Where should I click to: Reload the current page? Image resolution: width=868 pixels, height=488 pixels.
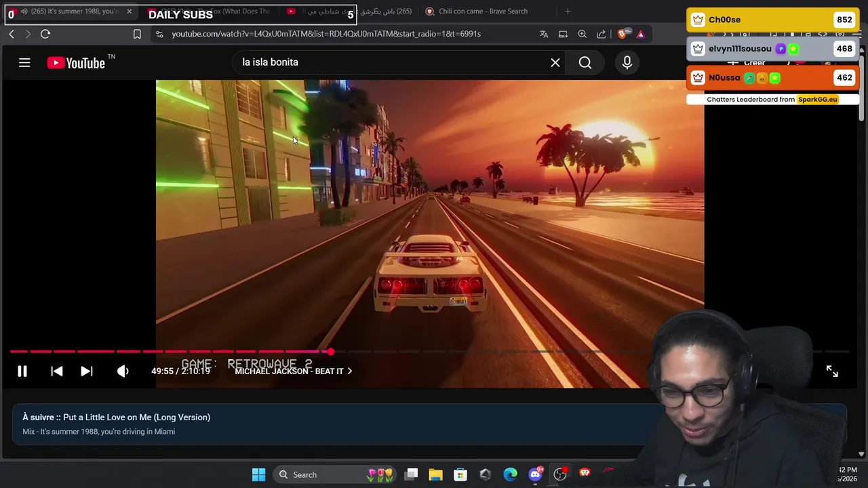[x=45, y=34]
